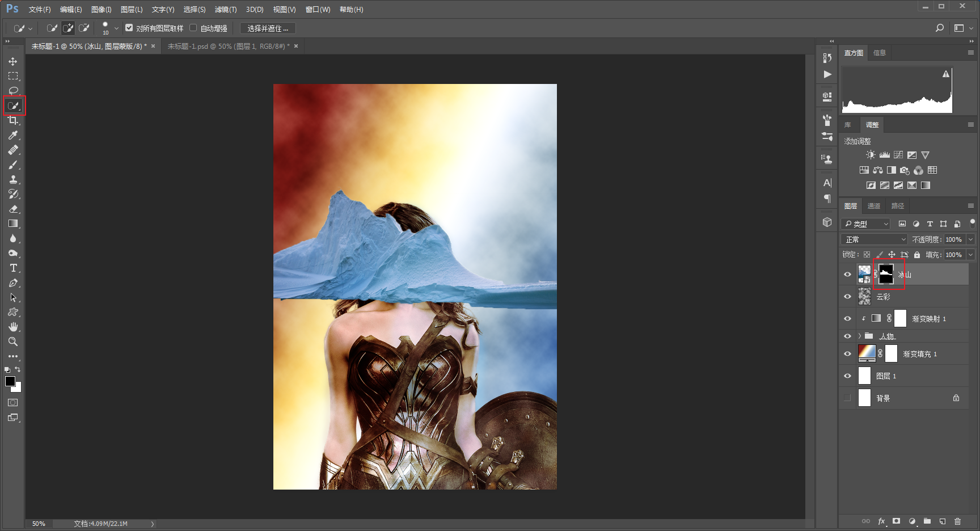Select the Hand tool
The width and height of the screenshot is (980, 531).
[13, 327]
